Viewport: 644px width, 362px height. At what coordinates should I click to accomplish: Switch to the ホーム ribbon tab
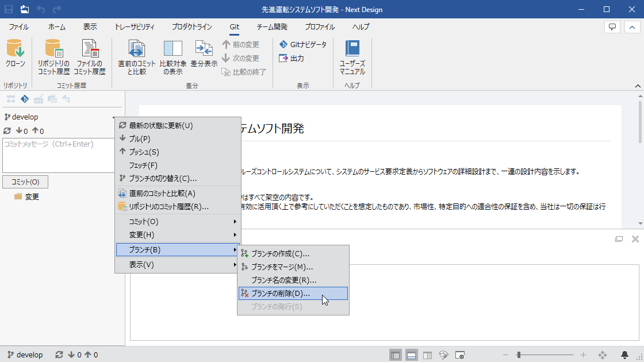[57, 27]
